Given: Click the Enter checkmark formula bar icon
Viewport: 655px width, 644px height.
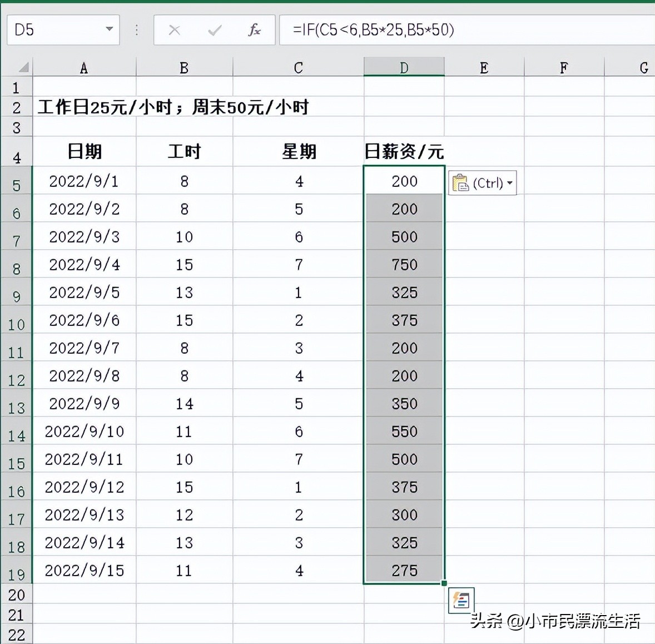Looking at the screenshot, I should pos(214,29).
